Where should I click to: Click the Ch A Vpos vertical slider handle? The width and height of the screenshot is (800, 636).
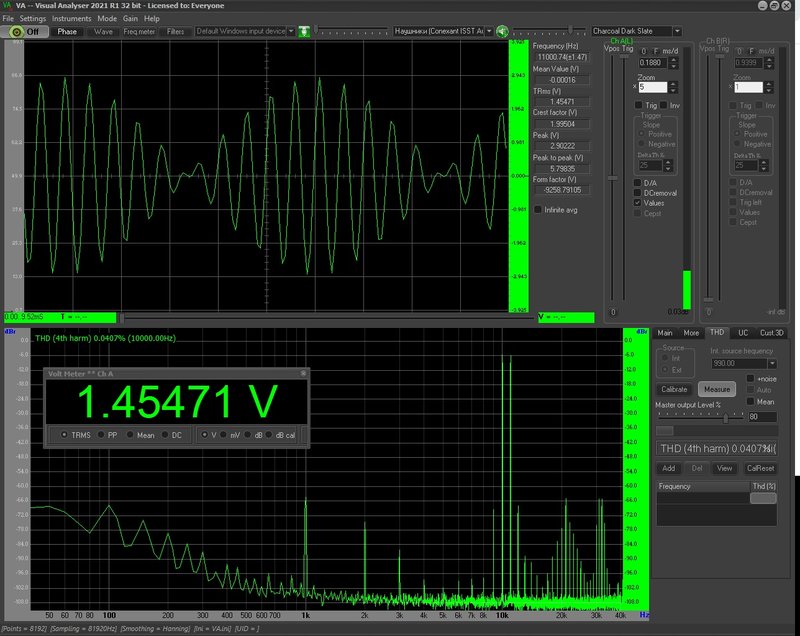[x=613, y=179]
